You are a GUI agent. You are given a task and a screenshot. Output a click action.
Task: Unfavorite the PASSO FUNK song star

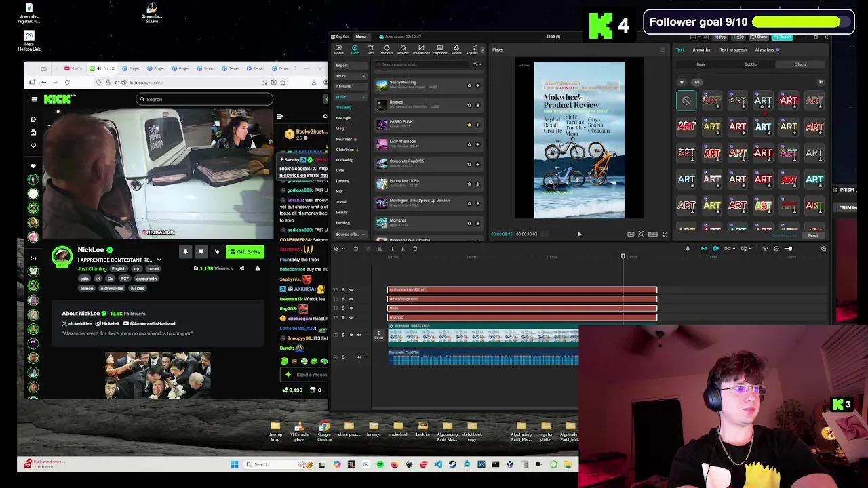pyautogui.click(x=469, y=125)
